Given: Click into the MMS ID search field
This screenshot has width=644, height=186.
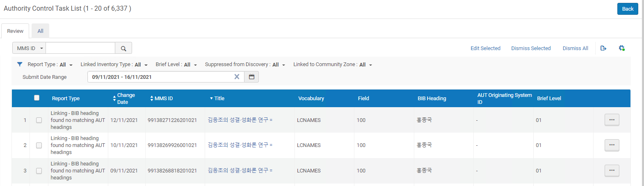Looking at the screenshot, I should [80, 48].
